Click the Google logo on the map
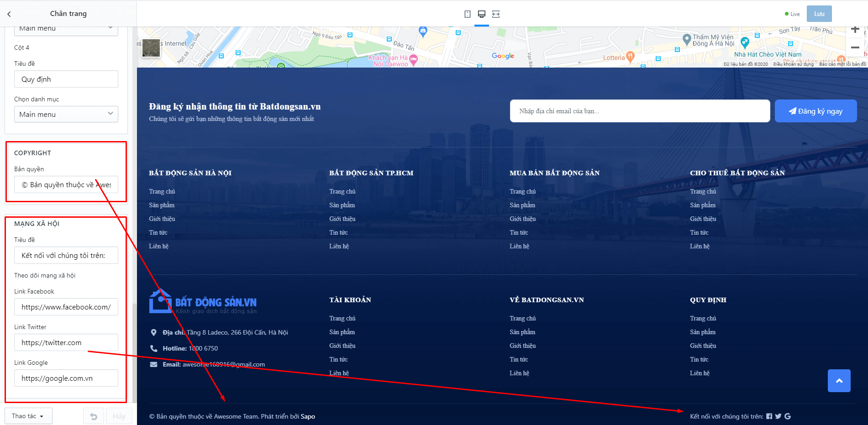The height and width of the screenshot is (425, 868). 503,56
